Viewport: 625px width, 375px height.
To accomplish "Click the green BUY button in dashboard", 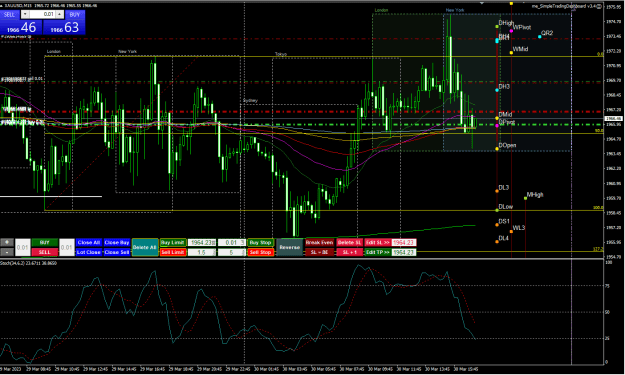I will (45, 242).
